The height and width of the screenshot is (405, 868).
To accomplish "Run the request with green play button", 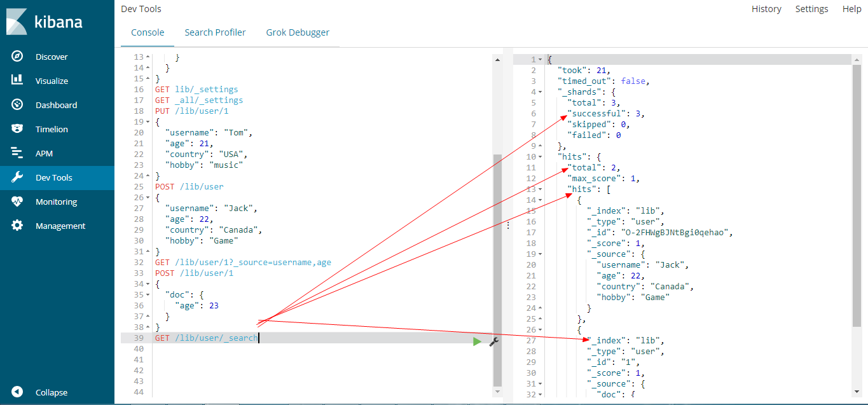I will [477, 342].
